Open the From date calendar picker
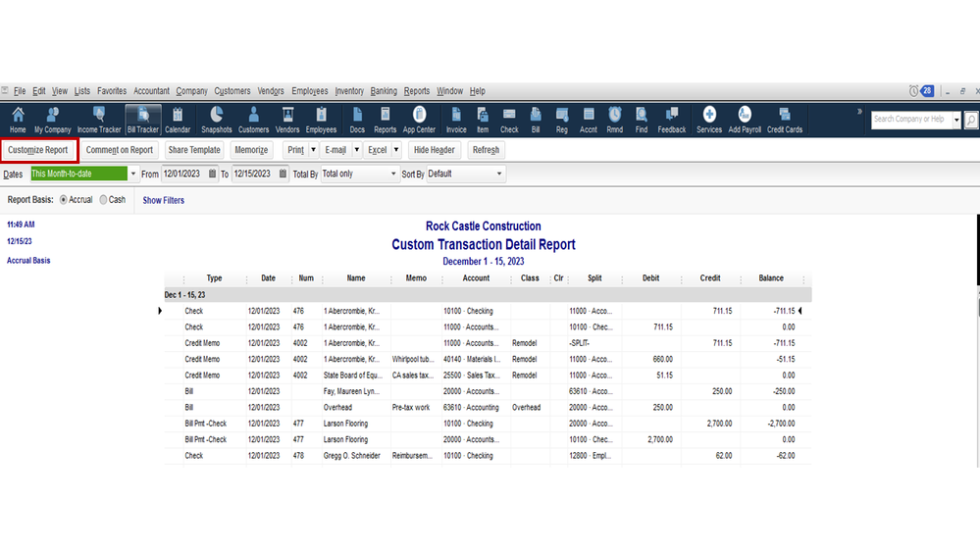This screenshot has height=551, width=980. pos(212,174)
